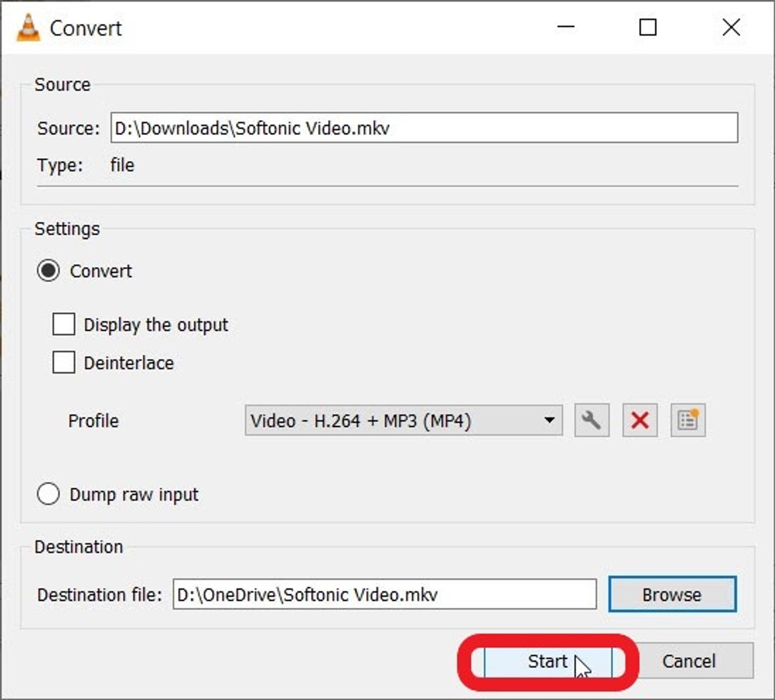This screenshot has width=775, height=700.
Task: Choose the Dump raw input option
Action: click(x=48, y=494)
